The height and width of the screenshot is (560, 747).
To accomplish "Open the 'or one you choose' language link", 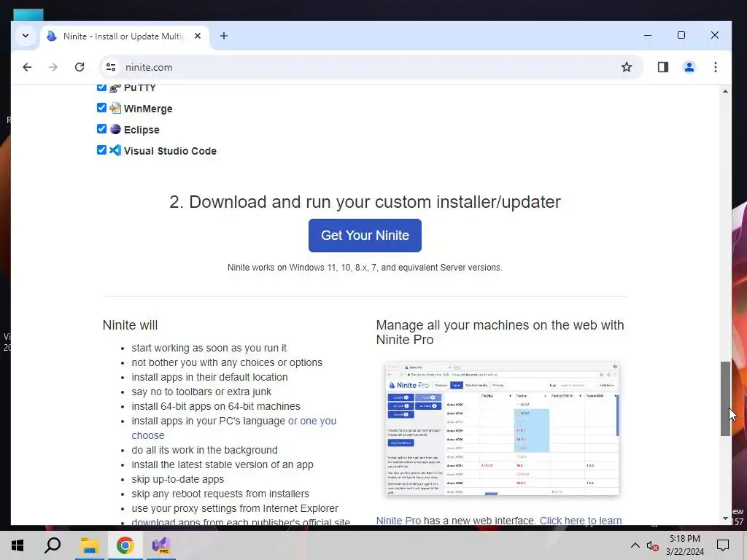I will coord(234,428).
